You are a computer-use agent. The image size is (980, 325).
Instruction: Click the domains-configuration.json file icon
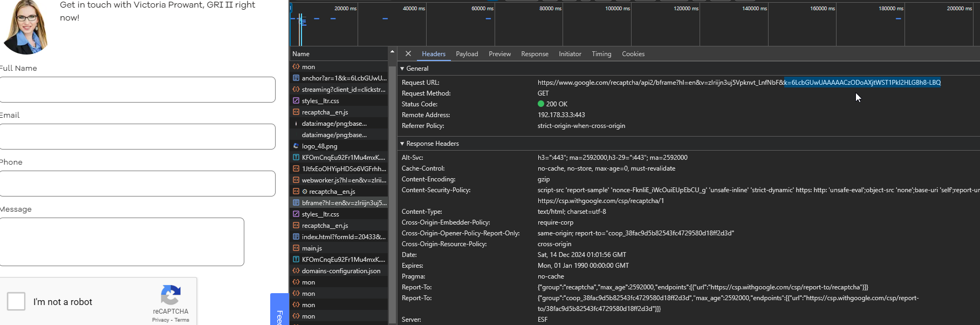(296, 270)
